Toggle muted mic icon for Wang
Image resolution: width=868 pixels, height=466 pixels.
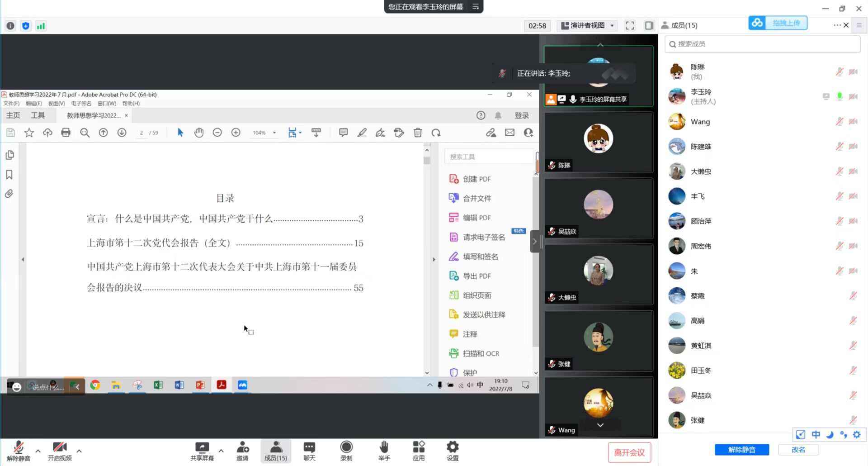[x=840, y=121]
